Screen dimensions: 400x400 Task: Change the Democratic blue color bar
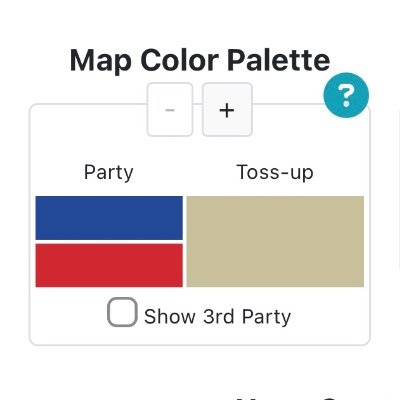[109, 218]
